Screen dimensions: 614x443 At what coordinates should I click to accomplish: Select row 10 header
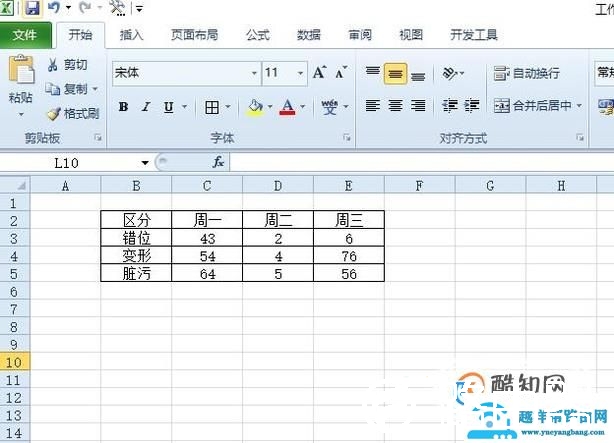coord(14,362)
